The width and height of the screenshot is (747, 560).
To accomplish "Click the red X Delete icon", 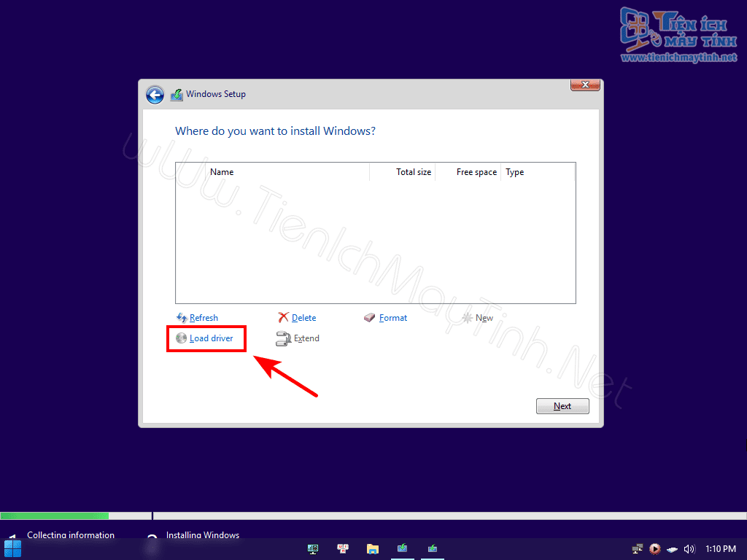I will [x=284, y=318].
